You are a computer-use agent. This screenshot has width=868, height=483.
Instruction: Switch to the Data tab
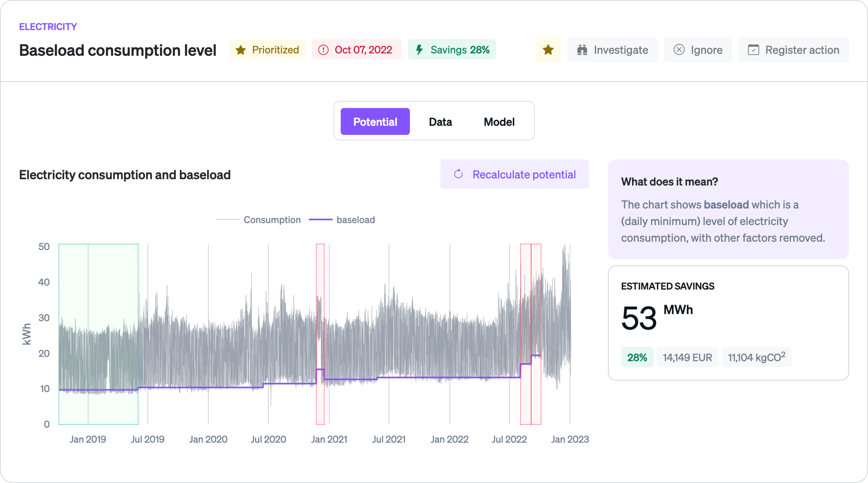click(440, 122)
